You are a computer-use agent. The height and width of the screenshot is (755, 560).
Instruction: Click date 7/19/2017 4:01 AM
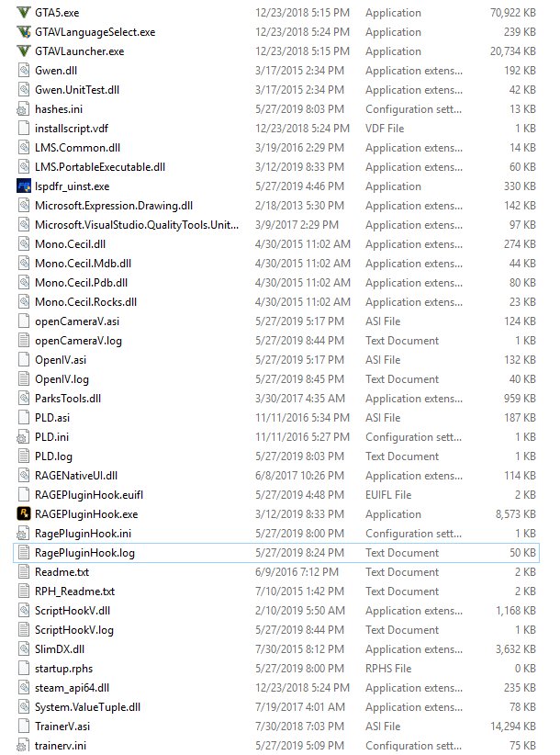299,707
